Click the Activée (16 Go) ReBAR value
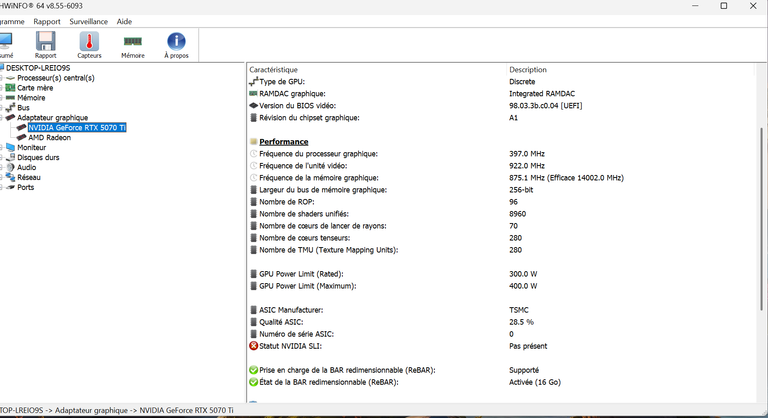 [x=534, y=382]
